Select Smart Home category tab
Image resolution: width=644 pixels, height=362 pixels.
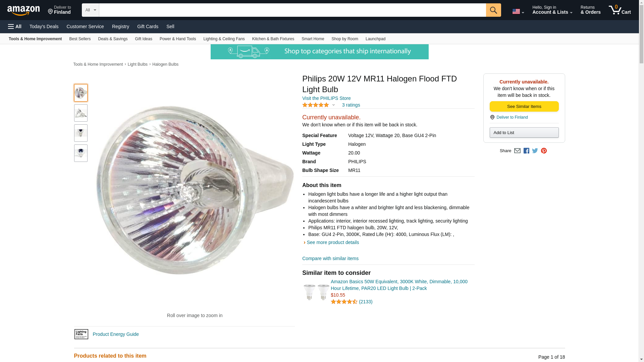click(x=313, y=39)
